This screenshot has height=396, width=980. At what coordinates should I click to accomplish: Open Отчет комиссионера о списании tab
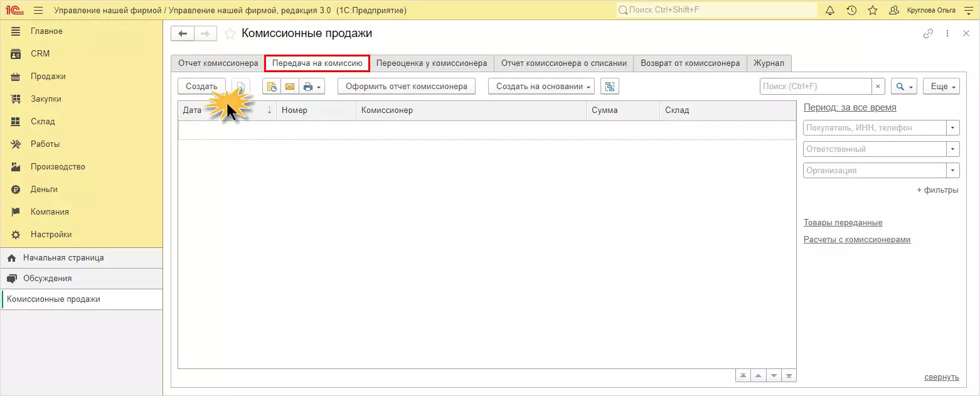(564, 63)
